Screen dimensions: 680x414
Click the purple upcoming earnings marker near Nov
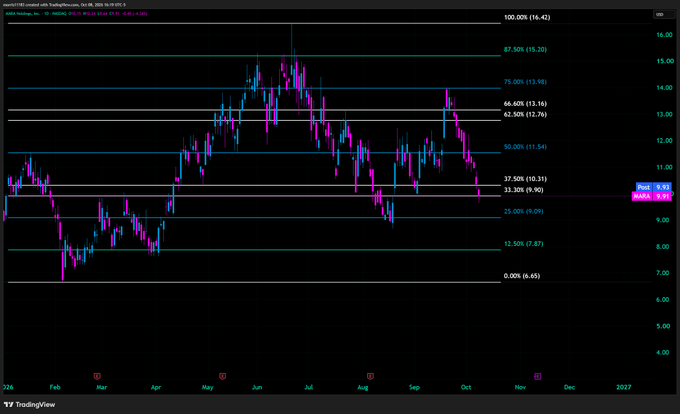(537, 376)
